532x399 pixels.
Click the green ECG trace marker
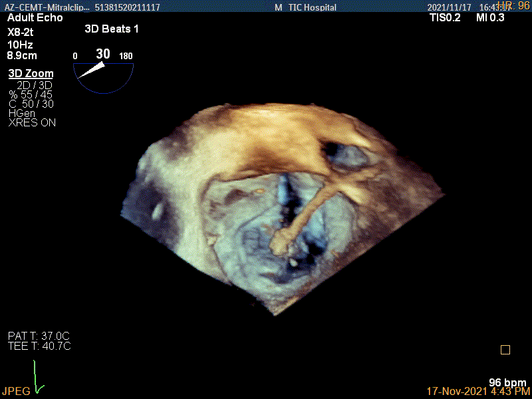pos(38,376)
